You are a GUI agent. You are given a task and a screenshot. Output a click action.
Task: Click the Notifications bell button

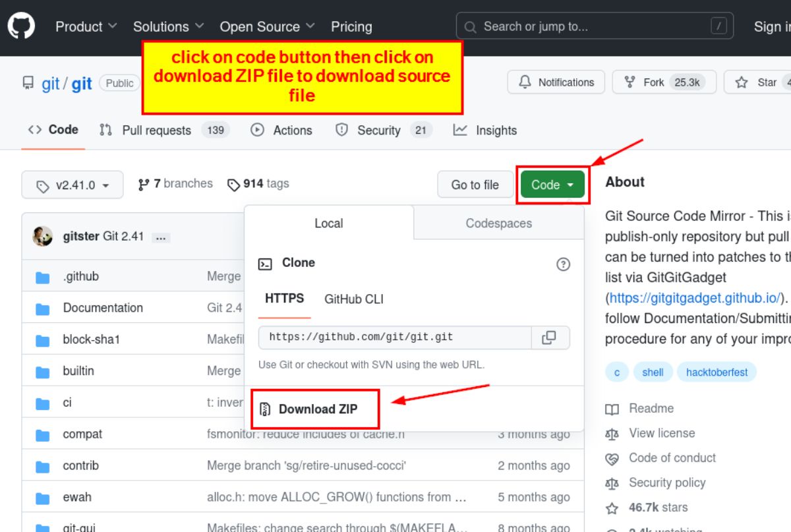click(x=557, y=82)
